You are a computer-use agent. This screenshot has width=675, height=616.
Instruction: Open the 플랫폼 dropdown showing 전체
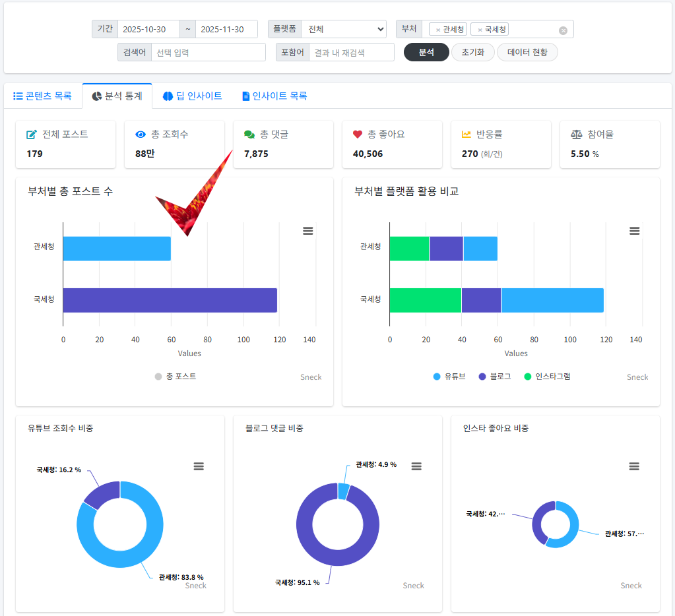click(x=343, y=28)
